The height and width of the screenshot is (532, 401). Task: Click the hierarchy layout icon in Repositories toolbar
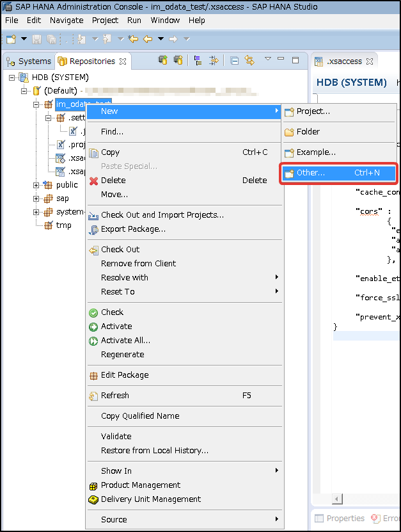(x=198, y=61)
